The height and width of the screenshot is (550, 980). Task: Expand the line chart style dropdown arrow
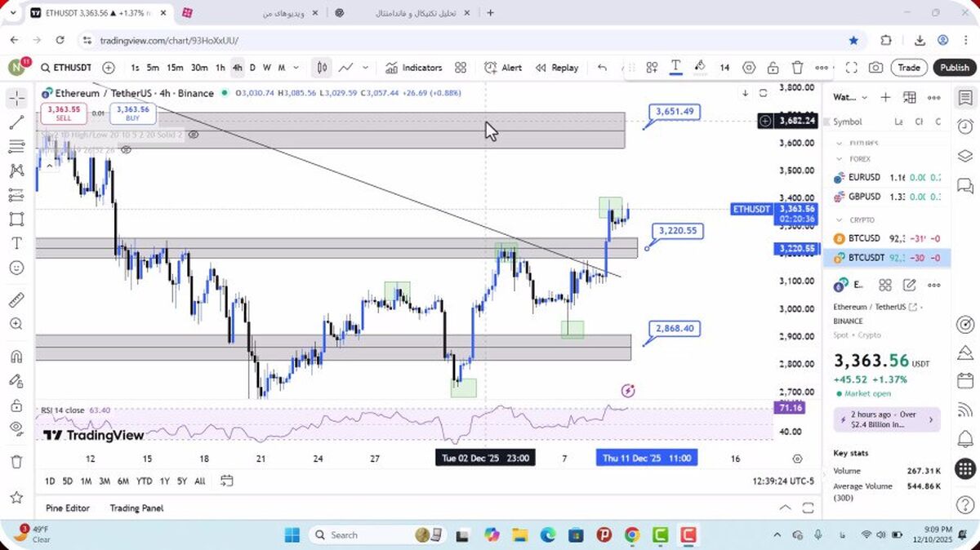pyautogui.click(x=365, y=68)
